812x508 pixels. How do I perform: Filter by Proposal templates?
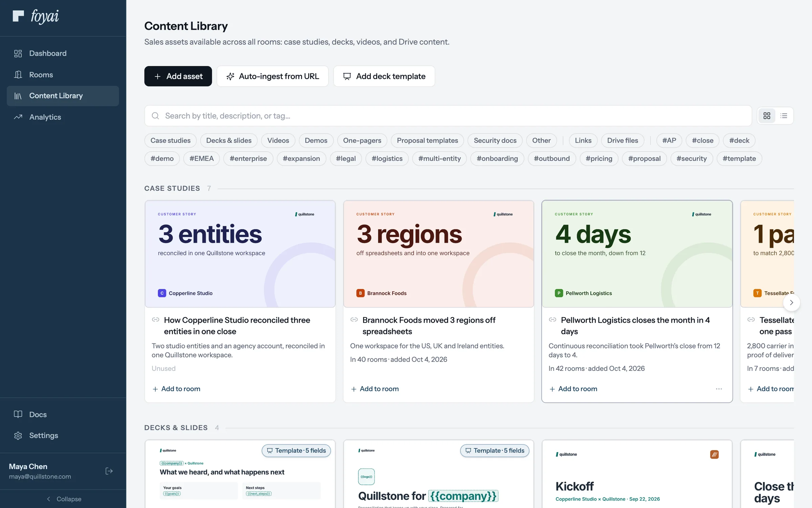tap(427, 141)
